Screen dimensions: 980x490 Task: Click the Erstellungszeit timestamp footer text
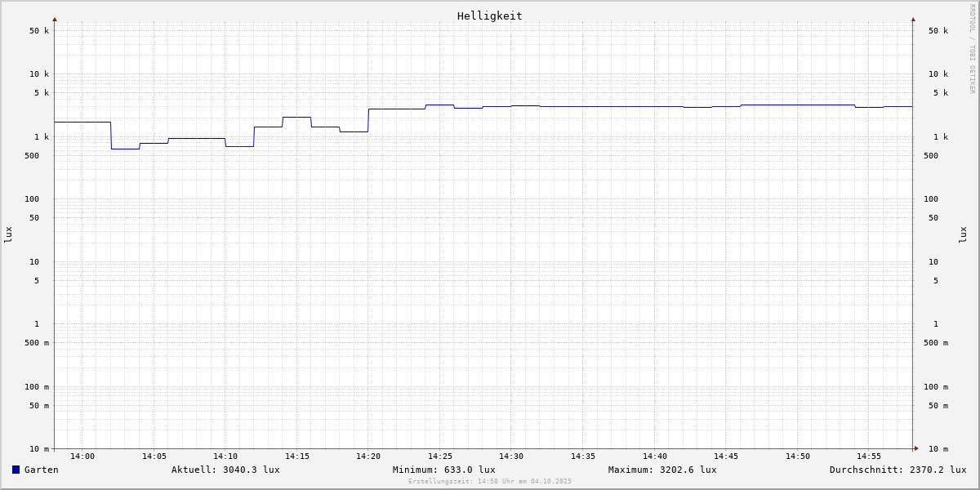point(490,481)
